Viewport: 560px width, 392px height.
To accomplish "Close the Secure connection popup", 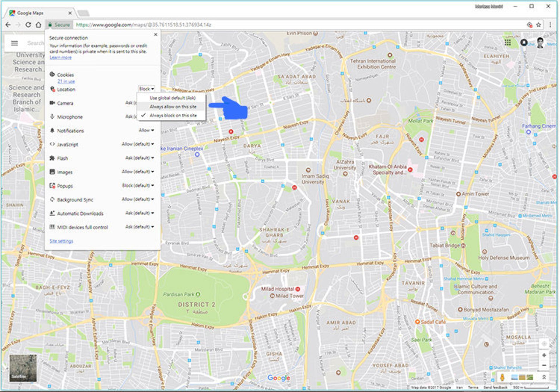I will point(156,34).
